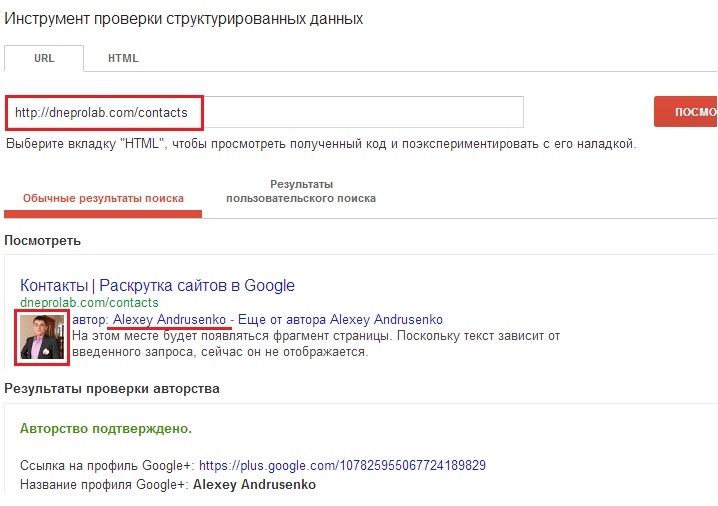Select Обычные результаты поиска tab
718x506 pixels.
[x=103, y=198]
